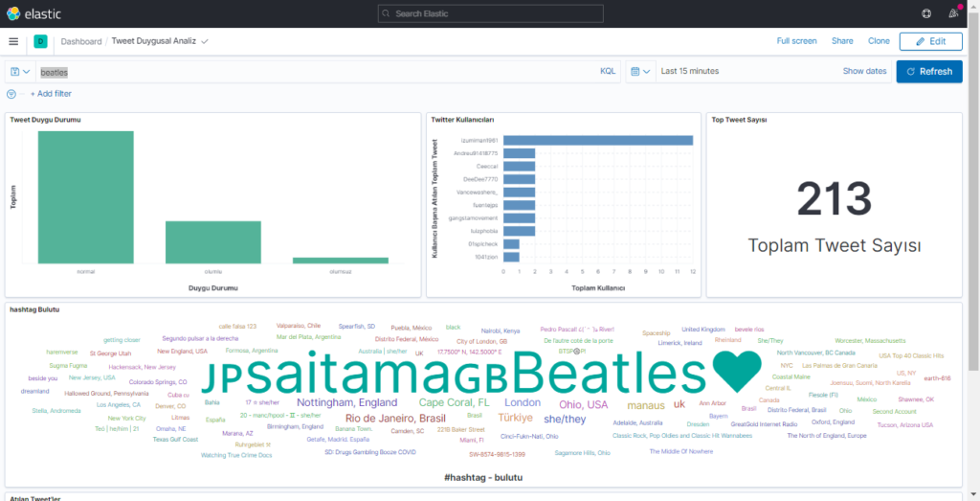
Task: Click the olumsuz sentiment bar
Action: tap(341, 261)
